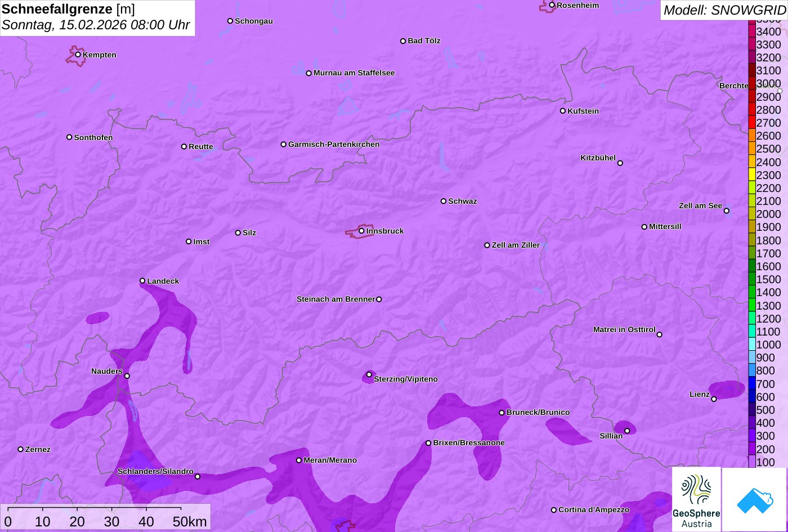The height and width of the screenshot is (532, 788).
Task: Click the 100 m legend color swatch
Action: tap(752, 462)
